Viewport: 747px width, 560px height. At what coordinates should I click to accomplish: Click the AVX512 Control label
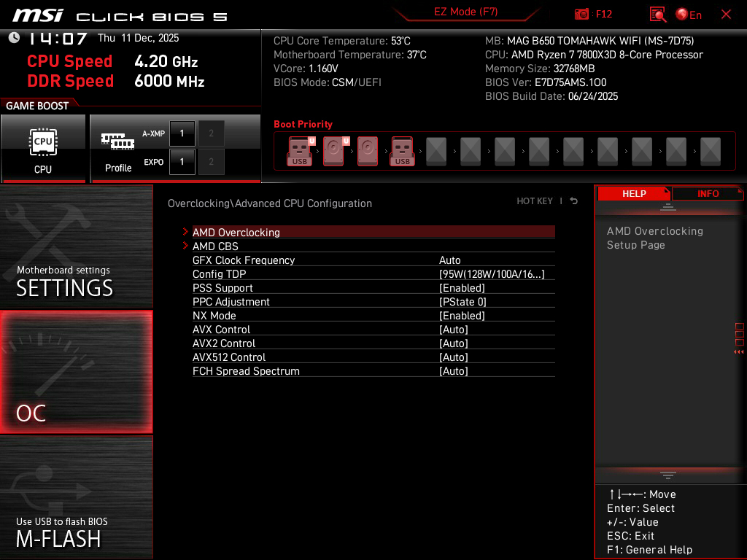pos(228,357)
